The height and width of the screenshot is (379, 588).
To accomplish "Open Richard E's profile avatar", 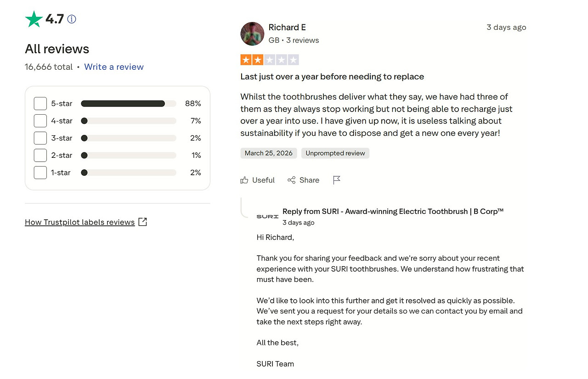I will (x=252, y=33).
